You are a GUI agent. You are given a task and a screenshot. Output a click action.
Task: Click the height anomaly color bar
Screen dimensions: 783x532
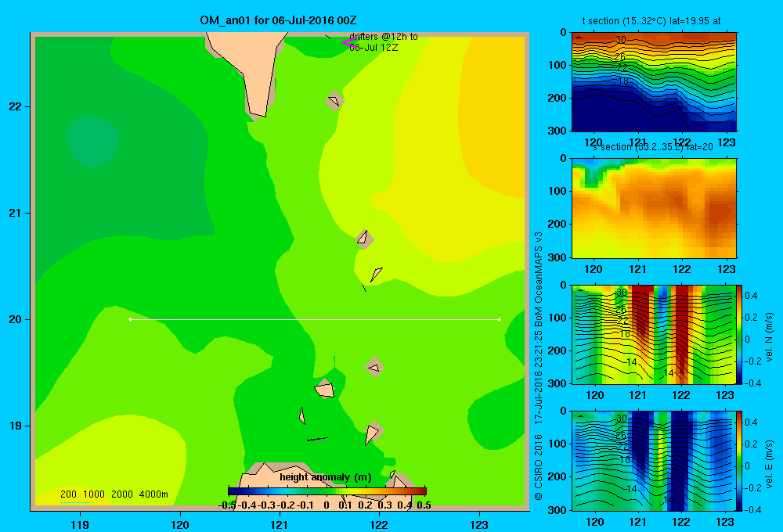coord(327,491)
